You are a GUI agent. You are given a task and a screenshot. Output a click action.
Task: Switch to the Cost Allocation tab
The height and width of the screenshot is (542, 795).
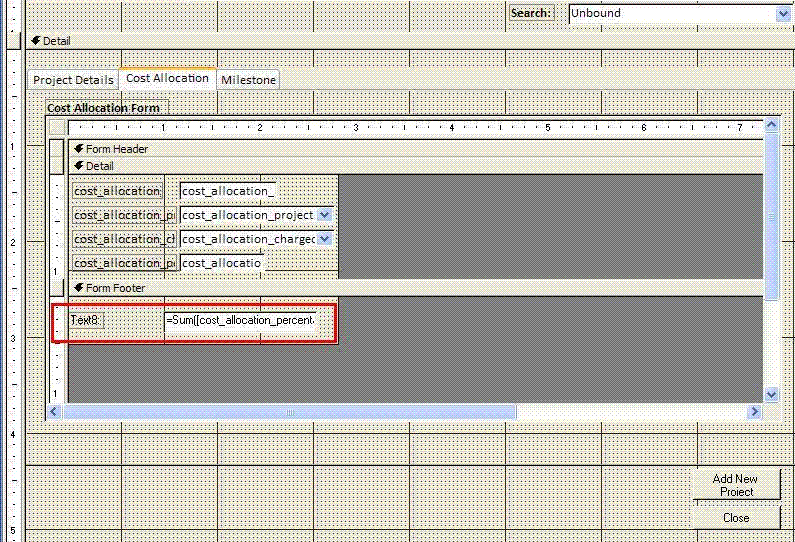(167, 79)
